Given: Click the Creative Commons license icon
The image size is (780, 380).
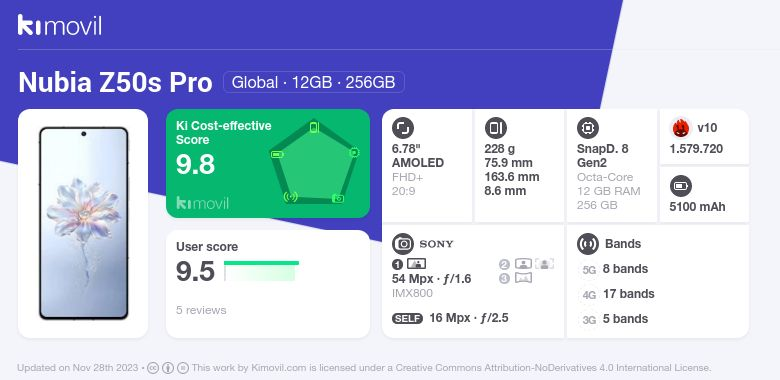Looking at the screenshot, I should coord(153,368).
